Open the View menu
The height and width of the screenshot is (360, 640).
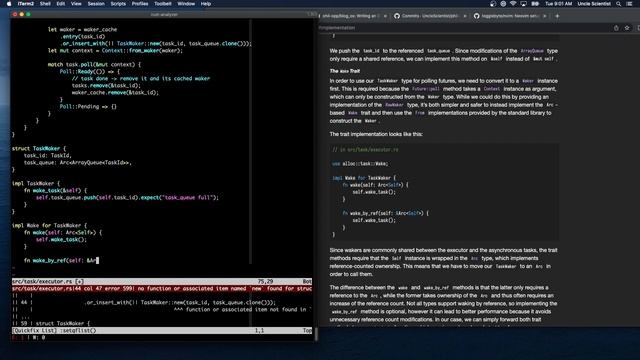coord(76,4)
